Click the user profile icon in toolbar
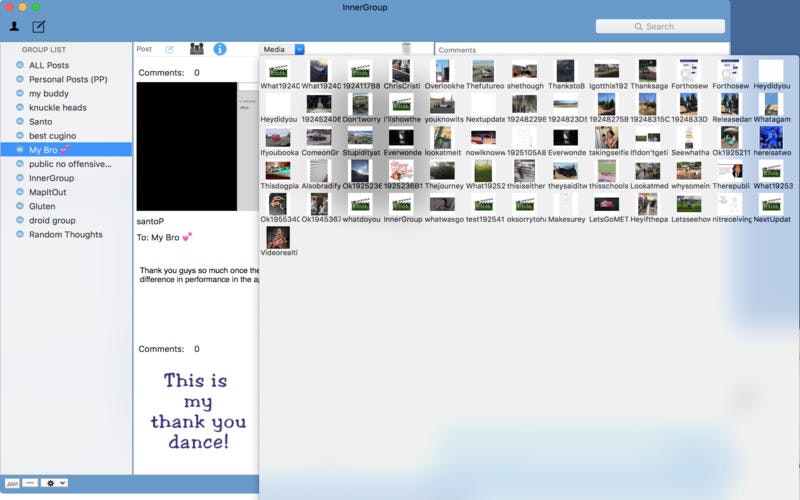800x500 pixels. click(x=14, y=27)
